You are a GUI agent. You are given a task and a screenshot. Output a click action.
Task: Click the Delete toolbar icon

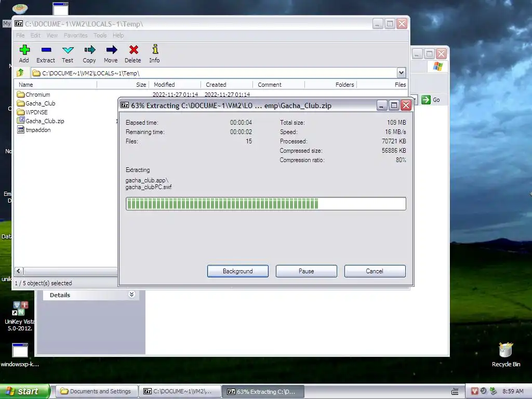(133, 54)
